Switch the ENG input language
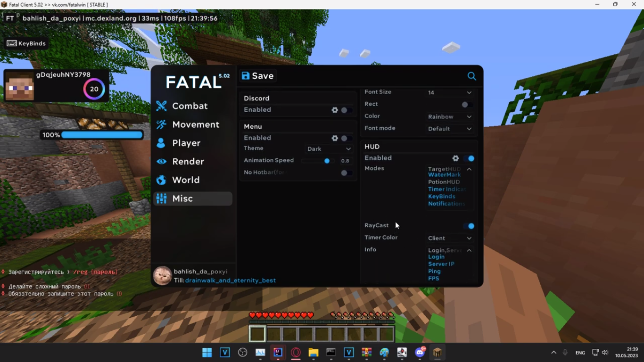The image size is (644, 362). [x=580, y=353]
